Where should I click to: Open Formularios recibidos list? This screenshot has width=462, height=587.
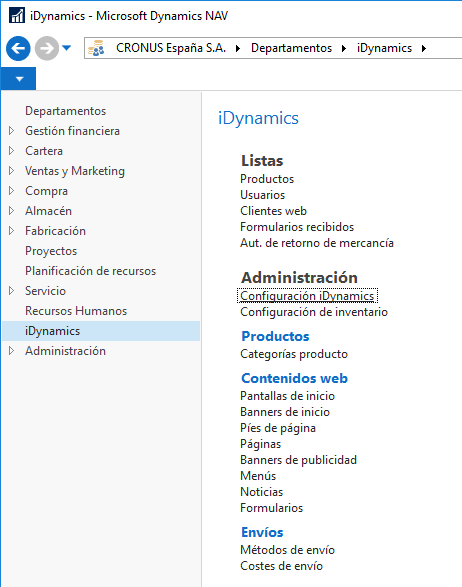tap(297, 227)
